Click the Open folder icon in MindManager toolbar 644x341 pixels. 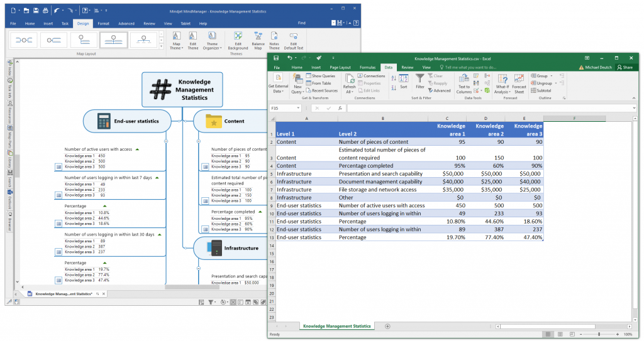tap(26, 11)
